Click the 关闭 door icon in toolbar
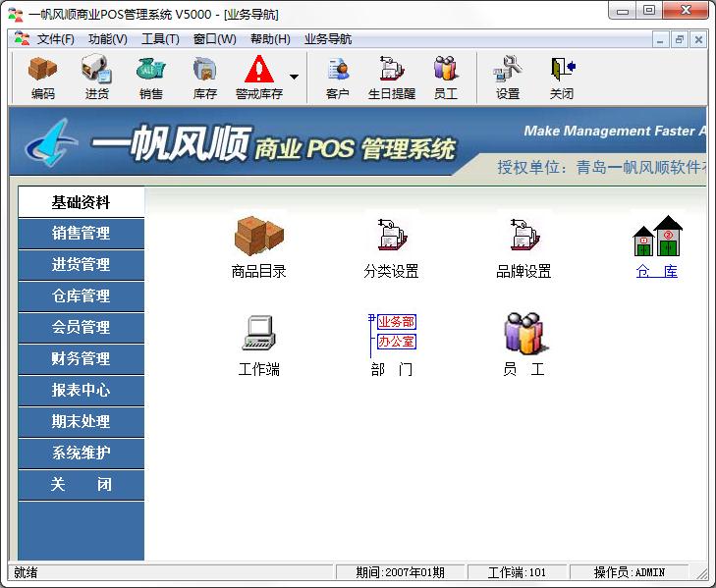This screenshot has width=716, height=588. (x=563, y=69)
